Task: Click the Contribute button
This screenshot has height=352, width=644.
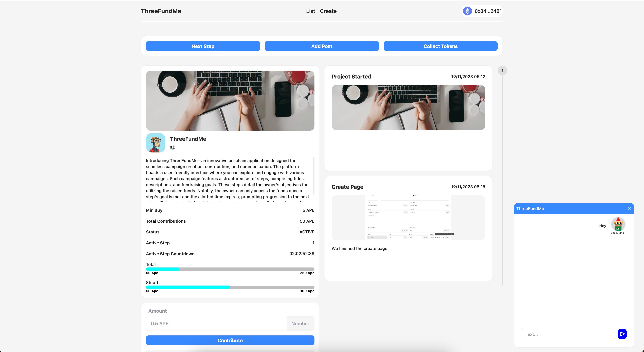Action: click(230, 340)
